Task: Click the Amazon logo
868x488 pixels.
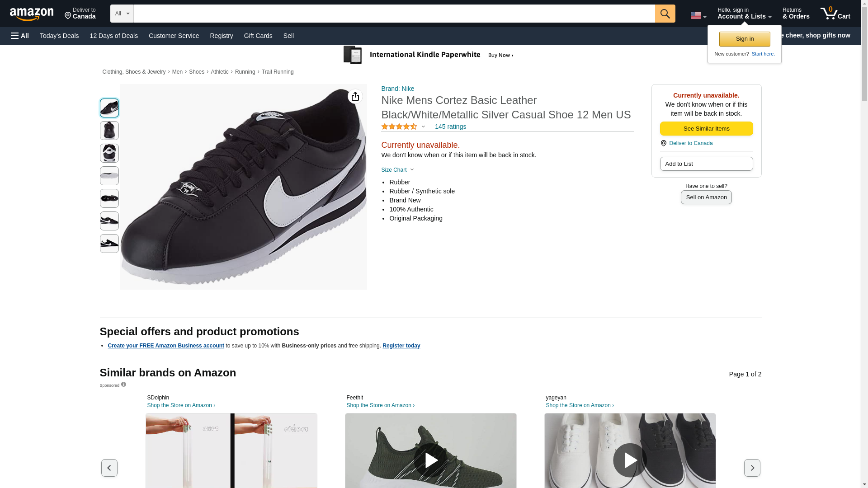Action: (x=32, y=14)
